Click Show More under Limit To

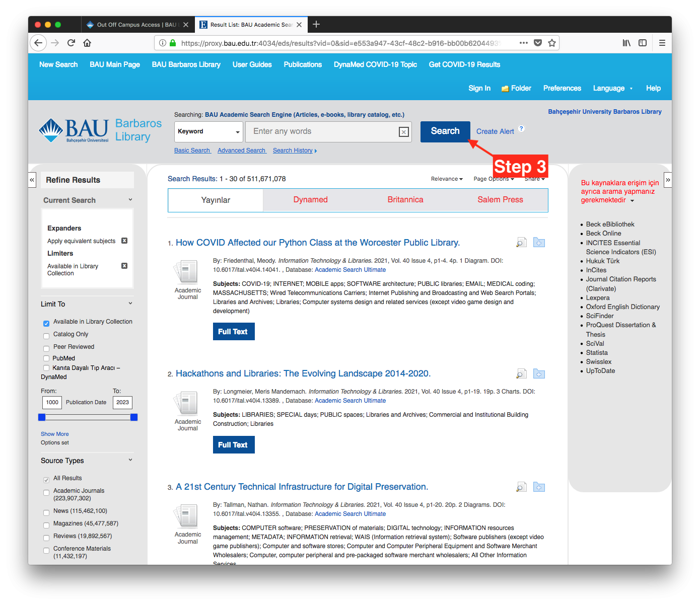pos(55,434)
